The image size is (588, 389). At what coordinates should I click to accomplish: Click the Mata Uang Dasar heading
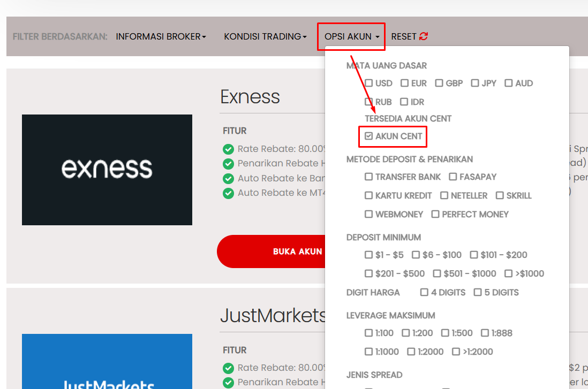(x=386, y=66)
